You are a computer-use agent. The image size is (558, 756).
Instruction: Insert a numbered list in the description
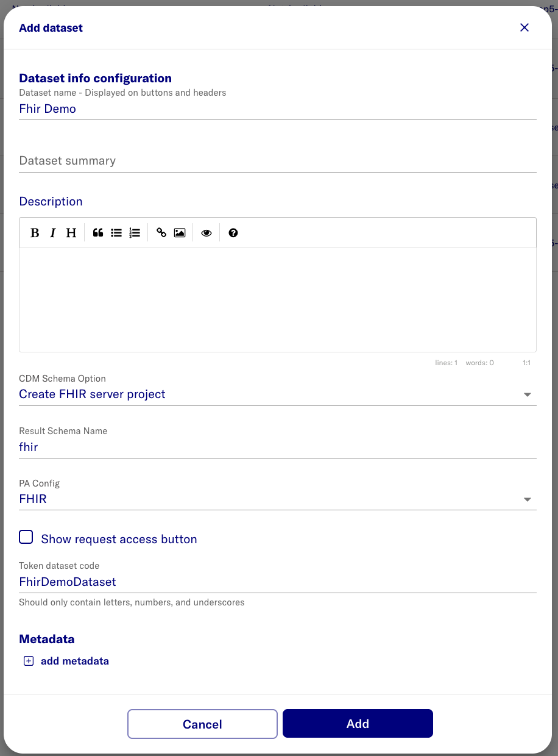tap(134, 232)
